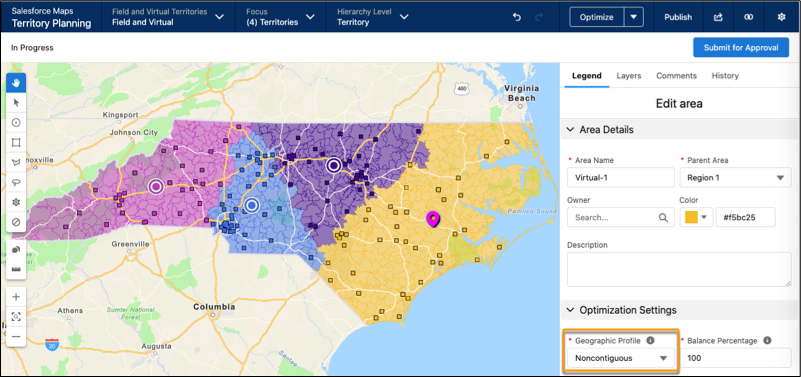Click the magenta pin marker on map
Screen dimensions: 801x377
point(433,220)
